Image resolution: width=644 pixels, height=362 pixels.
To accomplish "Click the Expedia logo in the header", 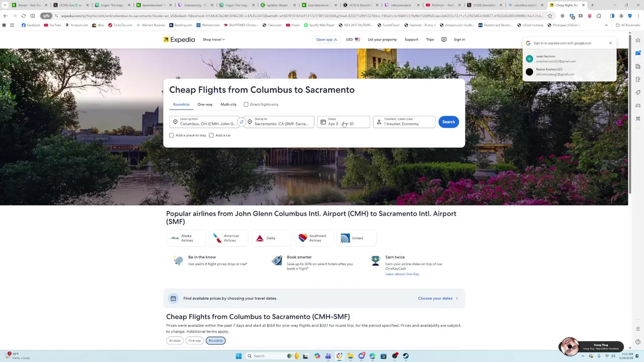I will pyautogui.click(x=179, y=40).
